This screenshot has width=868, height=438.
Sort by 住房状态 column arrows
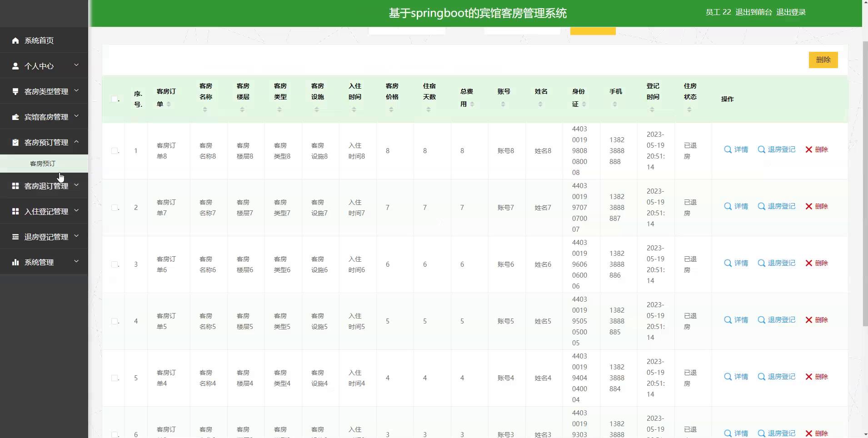point(689,109)
